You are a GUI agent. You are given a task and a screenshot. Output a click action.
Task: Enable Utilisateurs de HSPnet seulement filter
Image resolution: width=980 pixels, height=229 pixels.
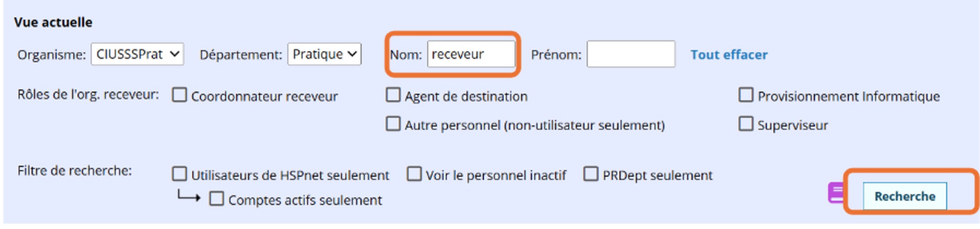180,174
